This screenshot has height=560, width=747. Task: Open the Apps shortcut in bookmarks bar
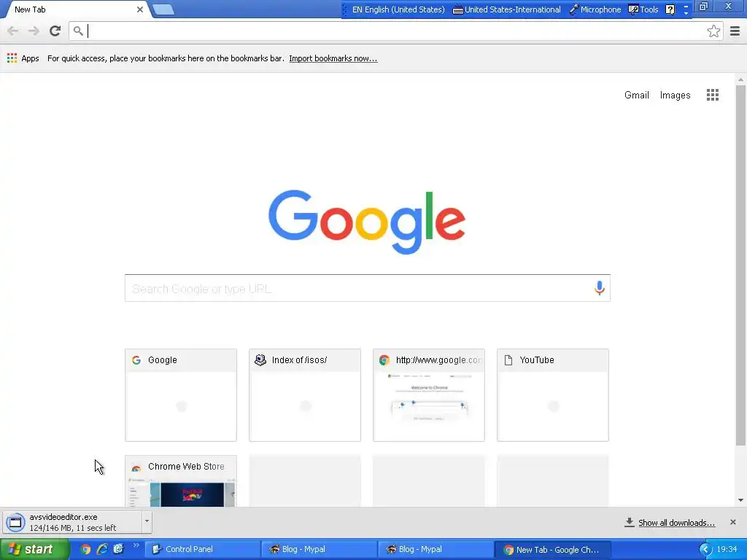23,58
